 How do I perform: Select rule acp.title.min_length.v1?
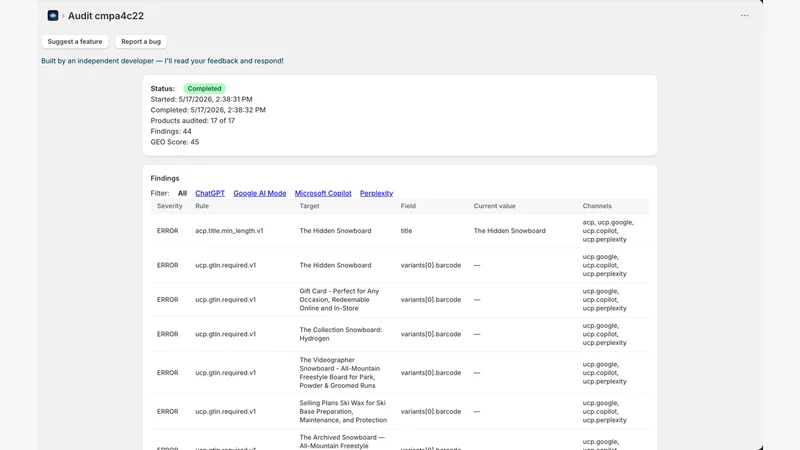(229, 231)
